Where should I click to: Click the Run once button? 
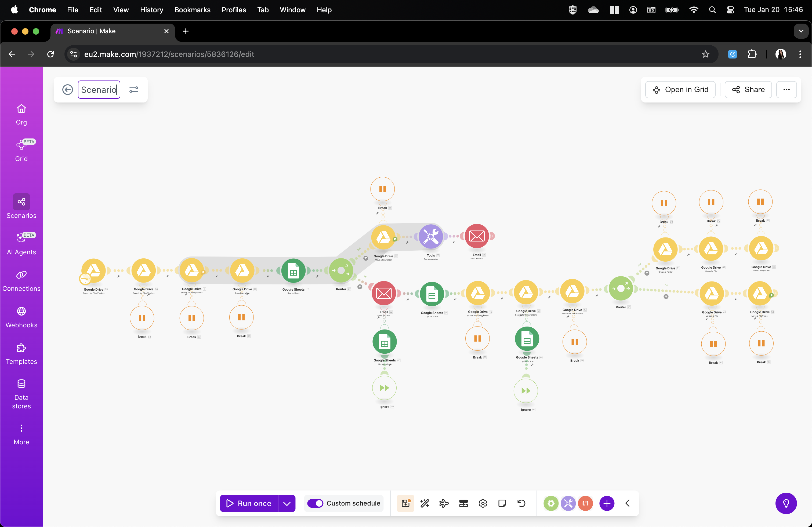pyautogui.click(x=249, y=503)
